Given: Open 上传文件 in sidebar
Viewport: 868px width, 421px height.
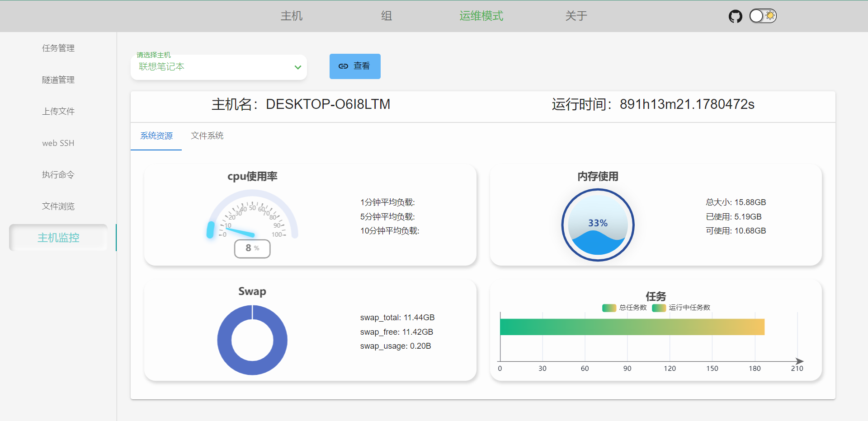Looking at the screenshot, I should point(58,111).
